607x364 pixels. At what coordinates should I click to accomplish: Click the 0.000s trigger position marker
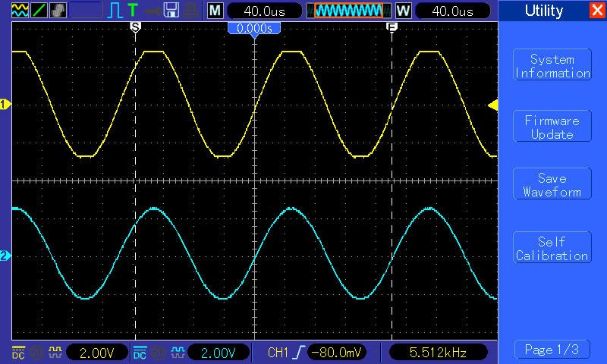tap(254, 29)
